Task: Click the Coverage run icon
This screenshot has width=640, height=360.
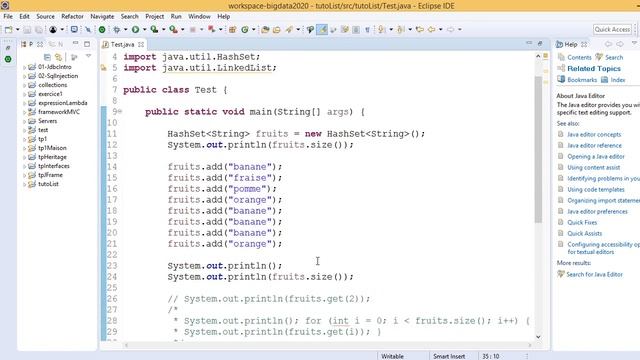Action: (x=154, y=29)
